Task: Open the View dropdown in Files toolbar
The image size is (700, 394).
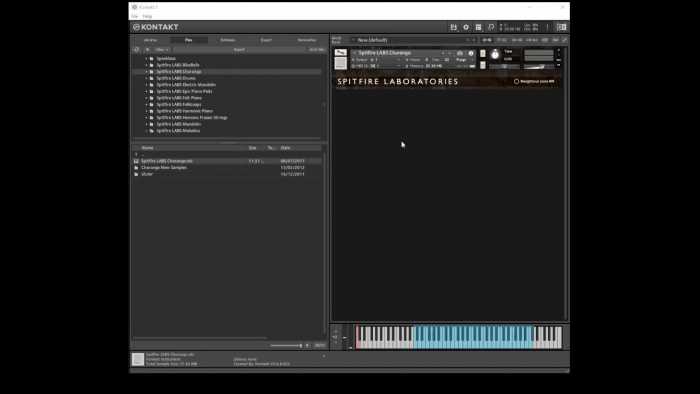Action: (162, 50)
